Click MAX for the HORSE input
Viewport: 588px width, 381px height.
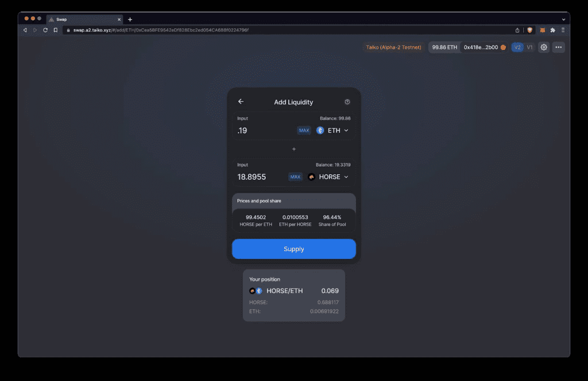tap(295, 177)
